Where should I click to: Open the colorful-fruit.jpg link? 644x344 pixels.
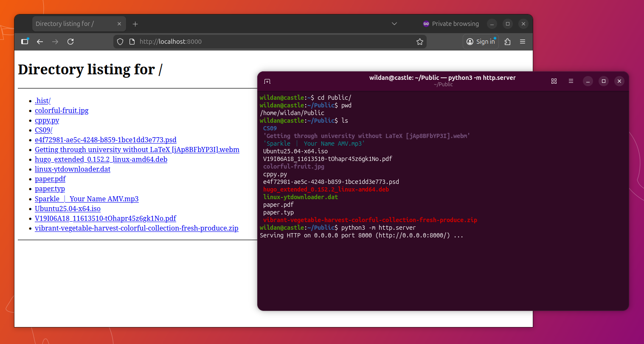click(62, 110)
